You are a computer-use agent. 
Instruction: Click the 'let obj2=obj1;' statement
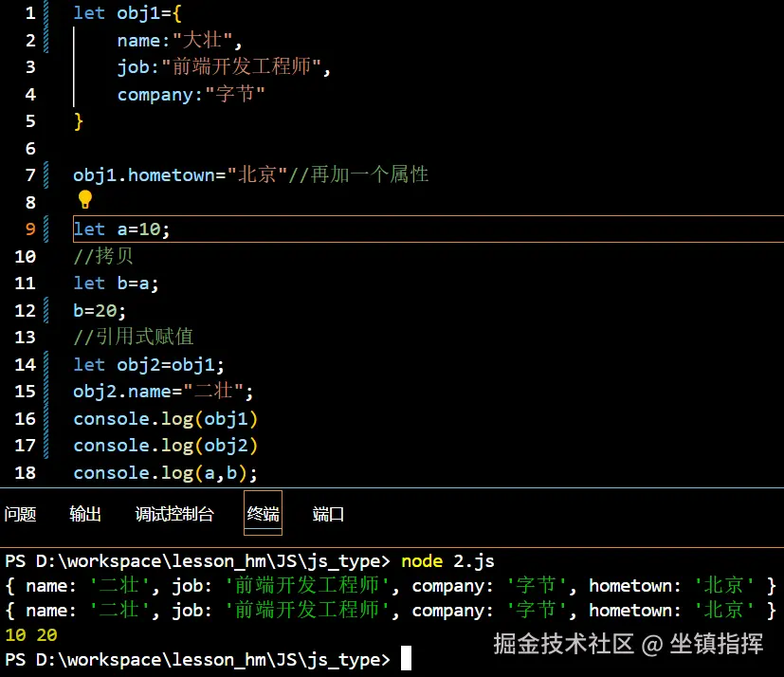(x=149, y=364)
